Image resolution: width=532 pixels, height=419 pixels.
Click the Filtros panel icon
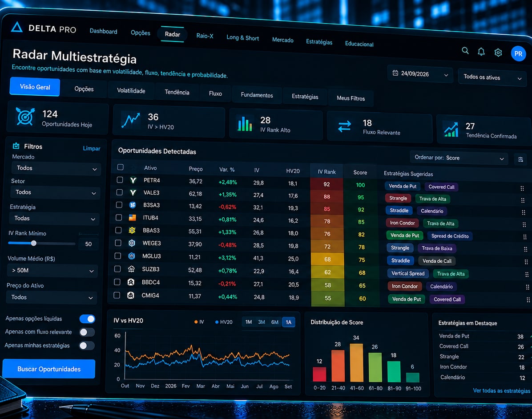point(16,146)
